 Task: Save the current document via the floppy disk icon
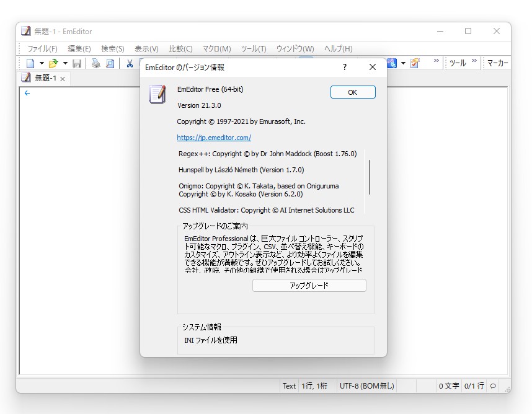[77, 63]
